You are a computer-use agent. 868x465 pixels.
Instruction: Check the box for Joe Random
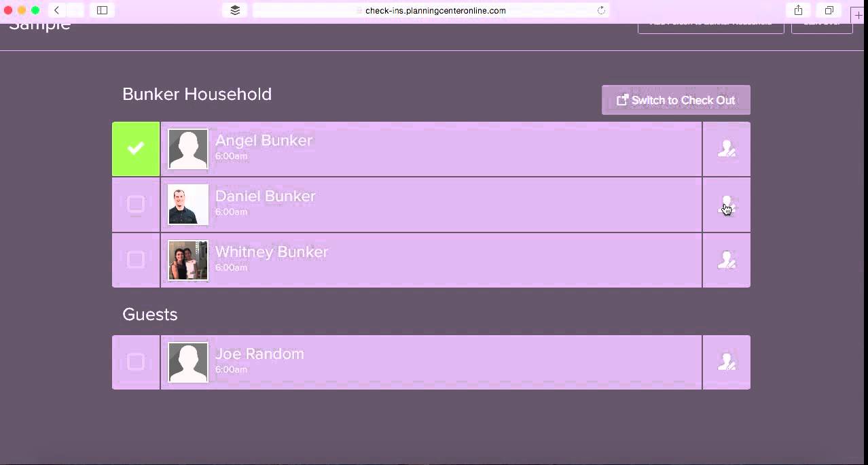click(x=136, y=362)
